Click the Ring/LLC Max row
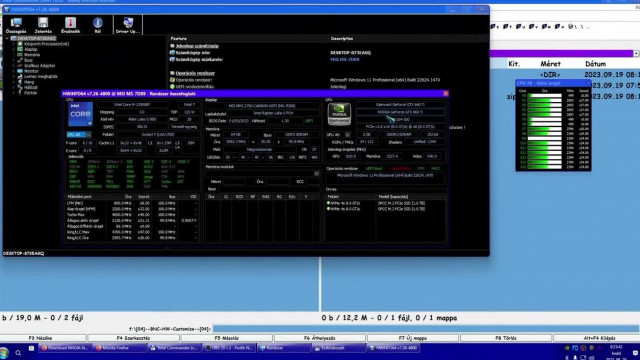 132,232
